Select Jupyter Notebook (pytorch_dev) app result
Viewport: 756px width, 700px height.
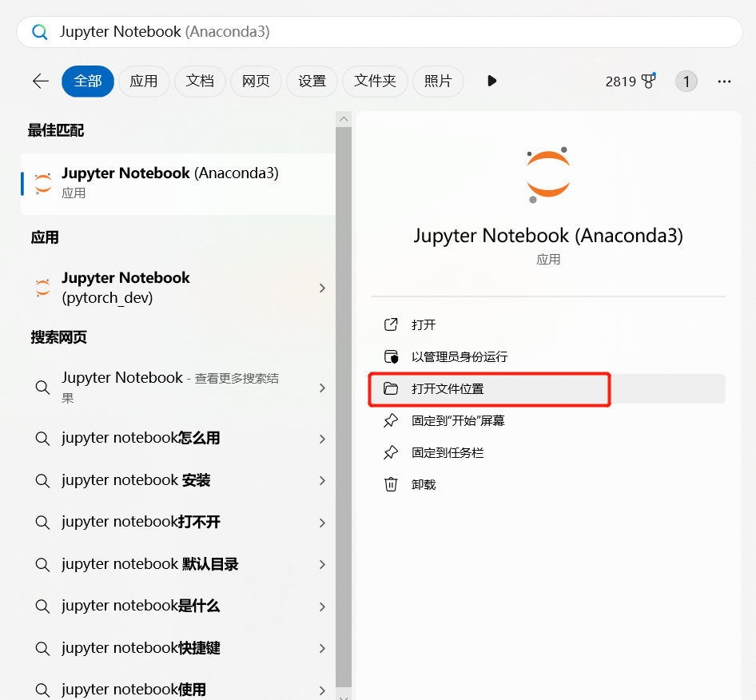[x=178, y=288]
